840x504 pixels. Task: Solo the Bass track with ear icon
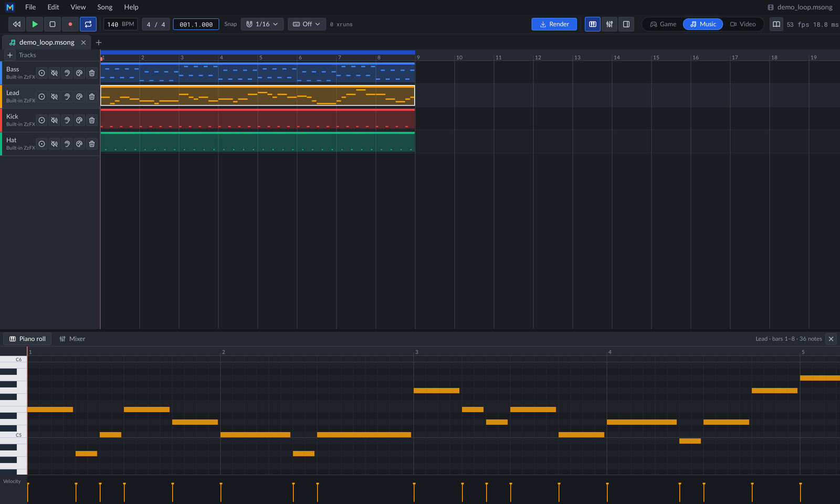pyautogui.click(x=67, y=73)
